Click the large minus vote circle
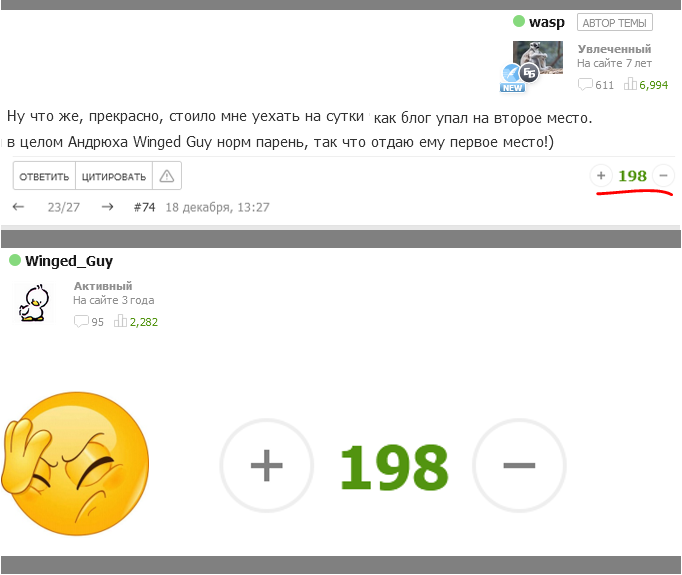The height and width of the screenshot is (575, 682). (519, 465)
